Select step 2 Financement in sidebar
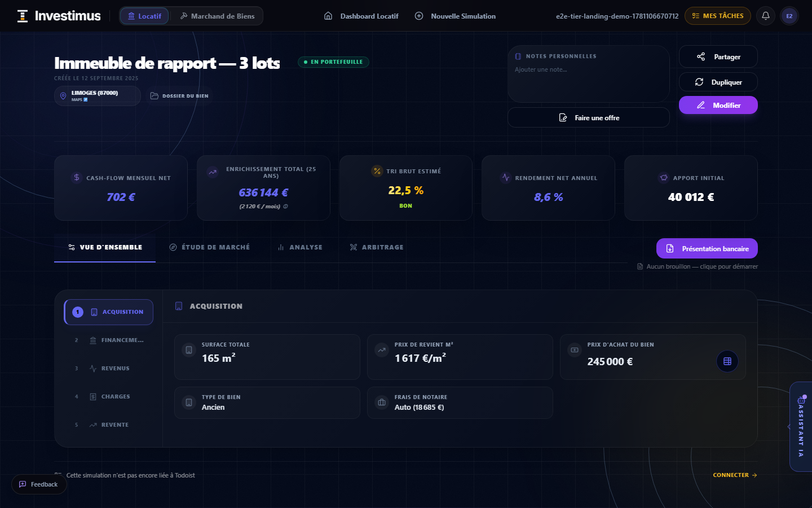The height and width of the screenshot is (508, 812). (109, 340)
